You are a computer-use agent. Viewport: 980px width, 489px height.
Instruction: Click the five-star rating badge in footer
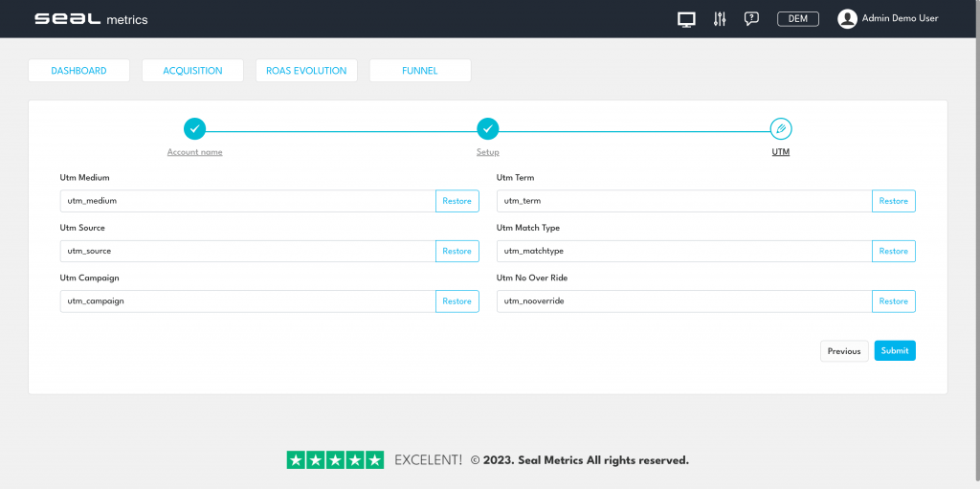pyautogui.click(x=335, y=460)
